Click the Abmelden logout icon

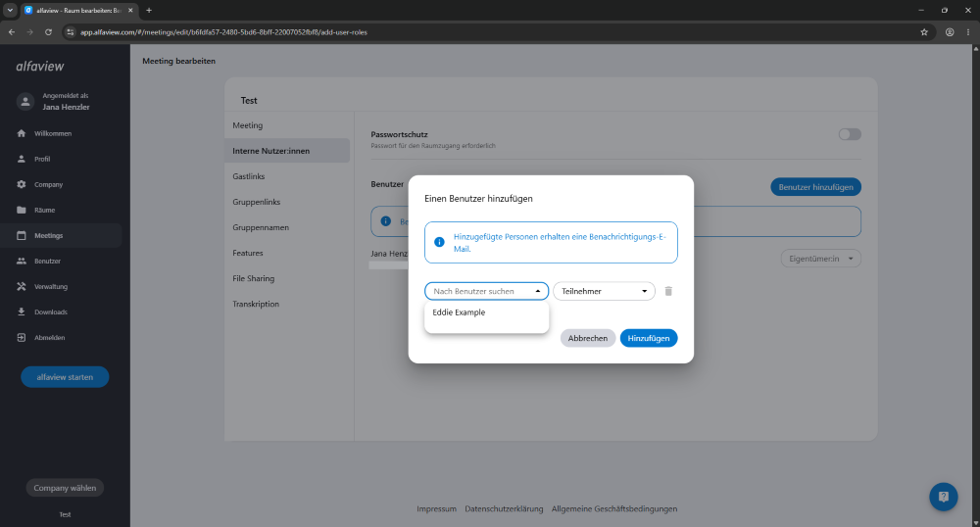click(x=22, y=338)
